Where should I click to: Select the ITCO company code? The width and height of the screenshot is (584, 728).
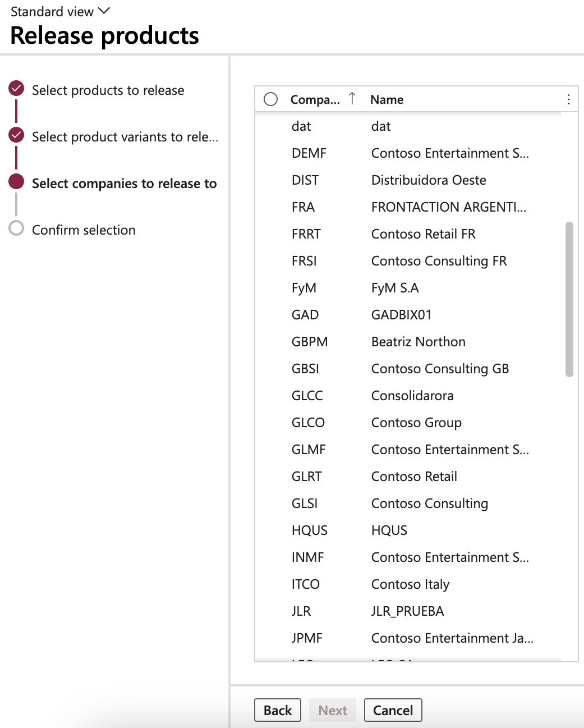[x=305, y=584]
